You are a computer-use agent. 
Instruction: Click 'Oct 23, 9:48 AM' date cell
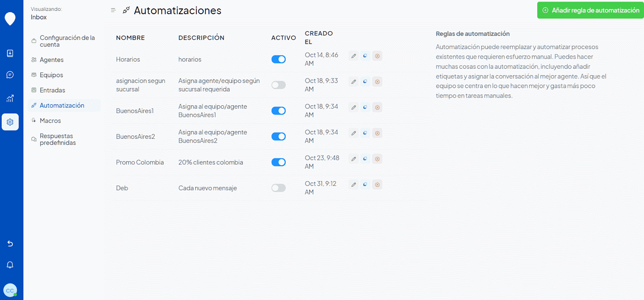(322, 162)
